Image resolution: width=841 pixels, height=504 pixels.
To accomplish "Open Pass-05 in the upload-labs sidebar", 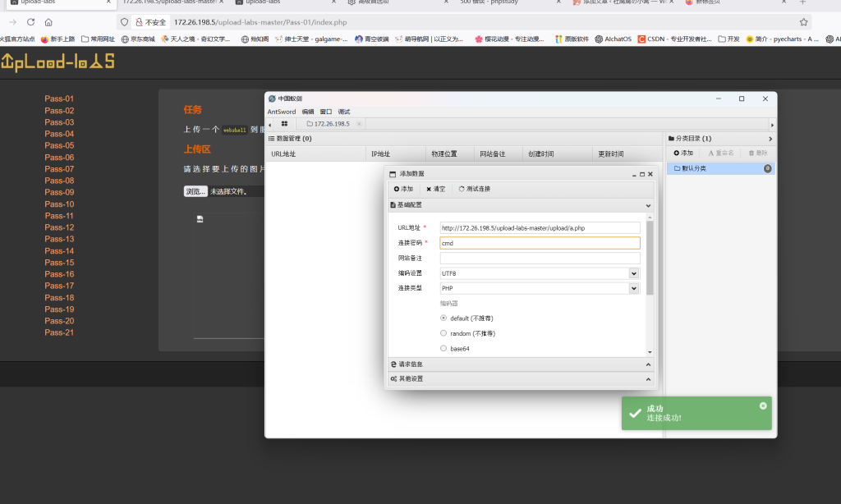I will point(59,145).
